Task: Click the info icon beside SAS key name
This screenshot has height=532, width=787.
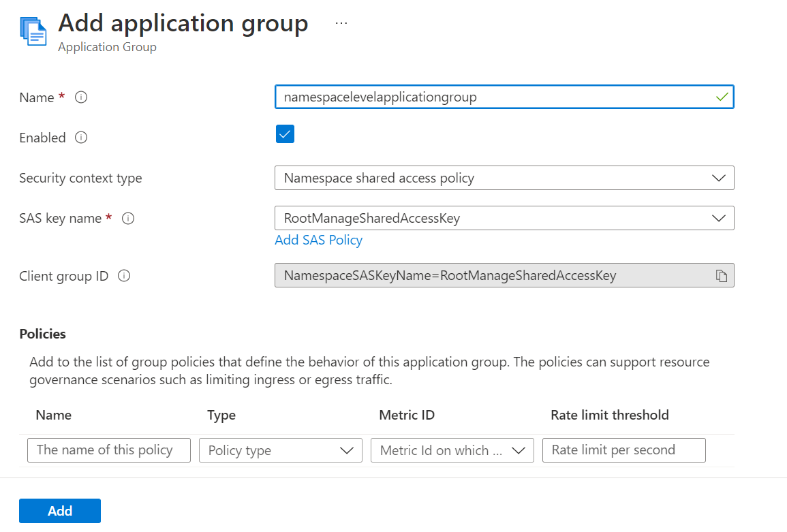Action: (x=128, y=219)
